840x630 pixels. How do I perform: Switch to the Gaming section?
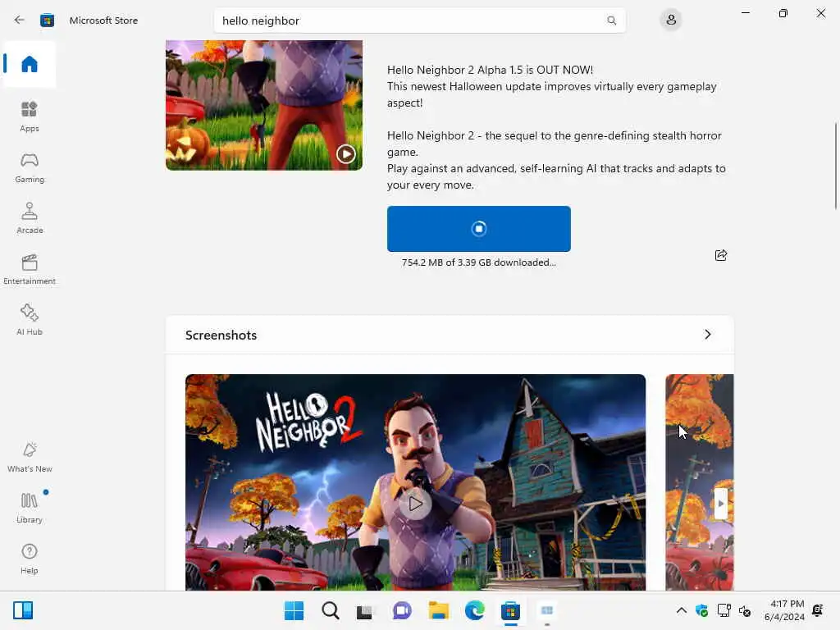click(x=30, y=167)
